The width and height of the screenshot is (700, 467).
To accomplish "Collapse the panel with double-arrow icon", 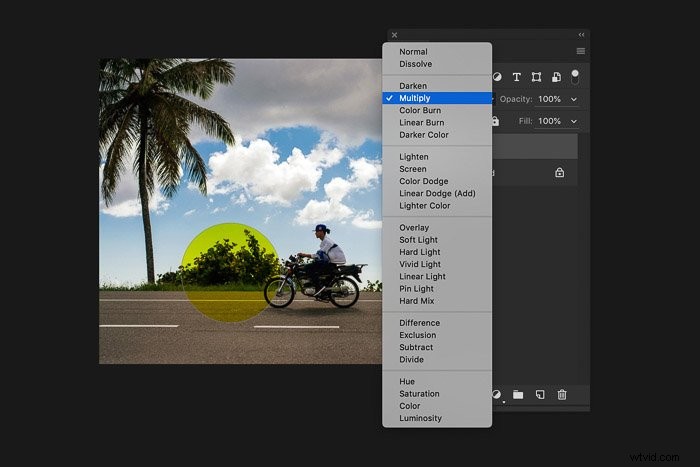I will 581,35.
